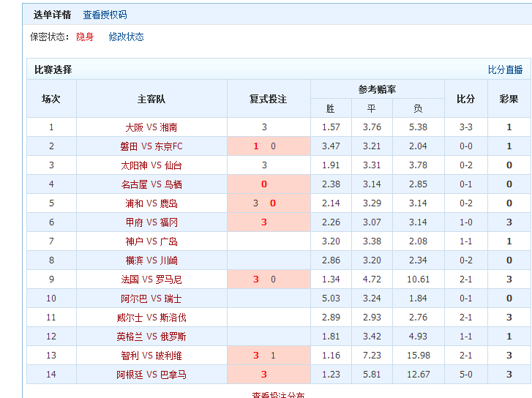Open the 罗马尼 team link

pos(168,279)
